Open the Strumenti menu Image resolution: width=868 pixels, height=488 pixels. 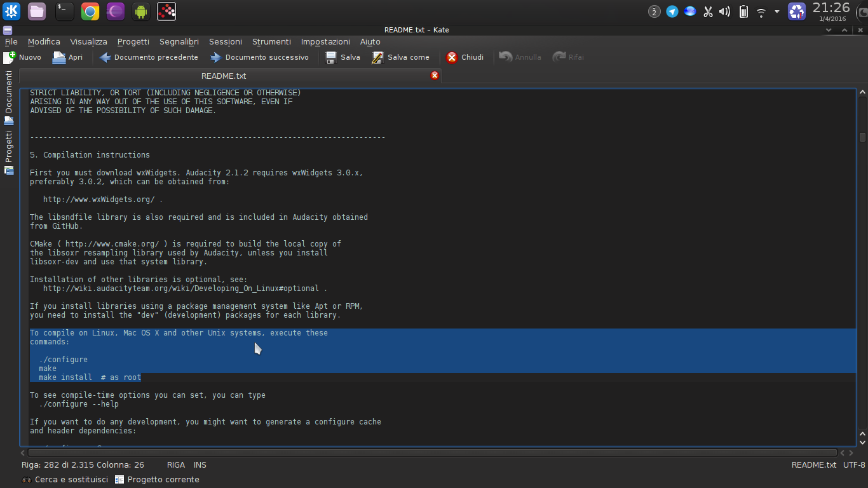[271, 41]
